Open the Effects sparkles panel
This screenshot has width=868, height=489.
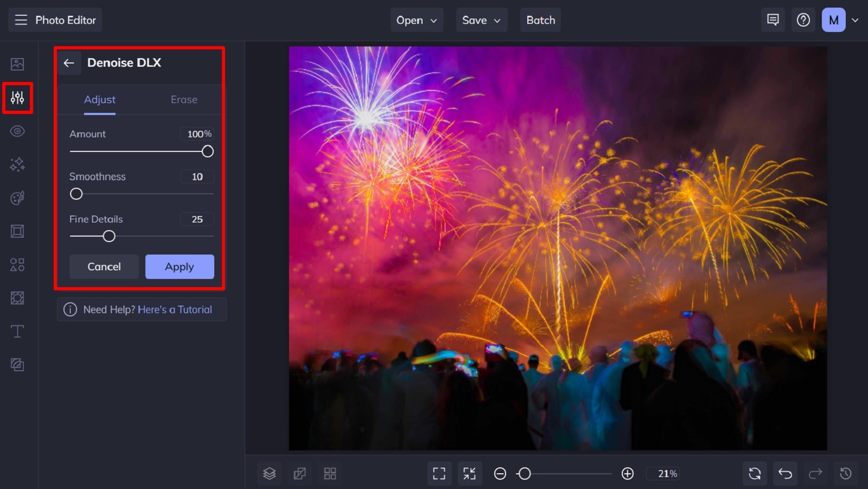(17, 164)
